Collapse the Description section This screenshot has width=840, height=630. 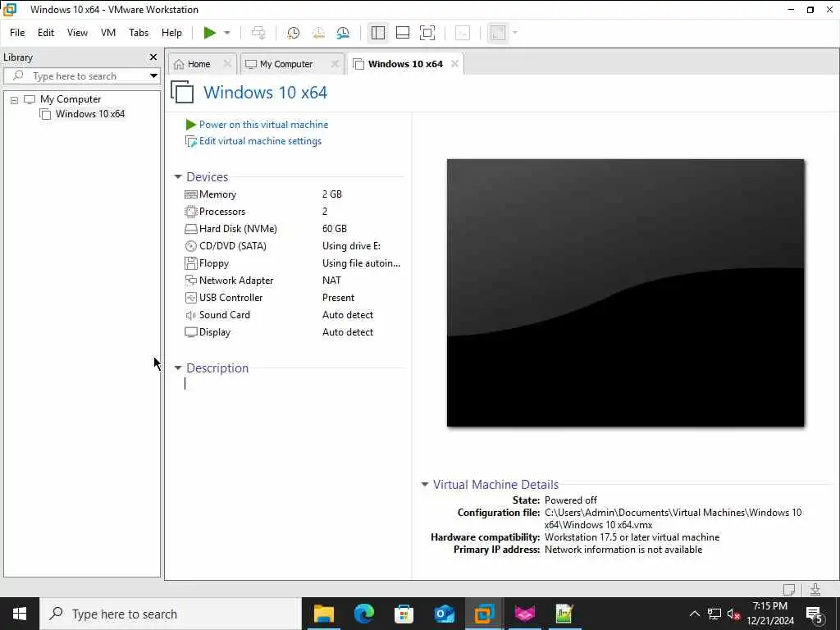tap(178, 368)
